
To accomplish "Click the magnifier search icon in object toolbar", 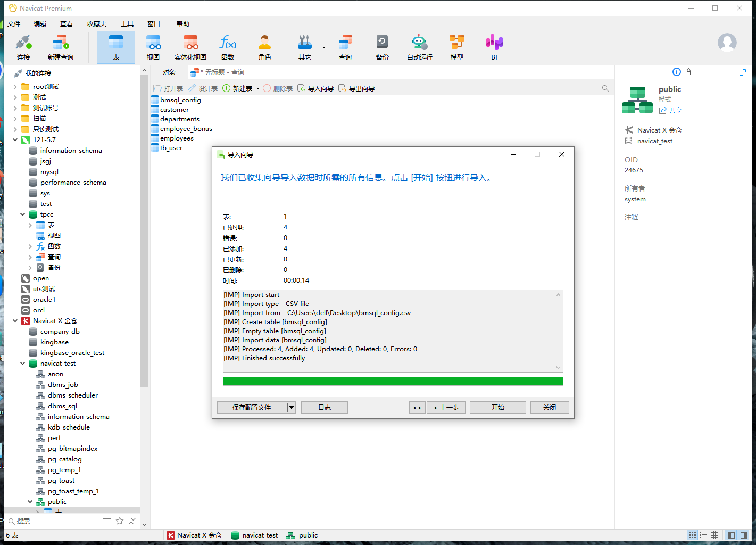I will [605, 88].
